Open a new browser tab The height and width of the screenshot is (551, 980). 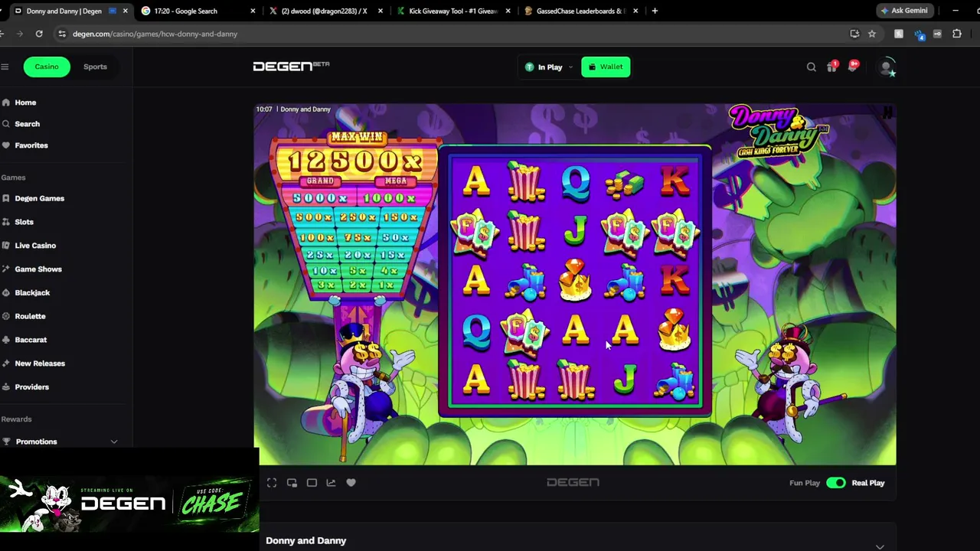click(x=655, y=11)
